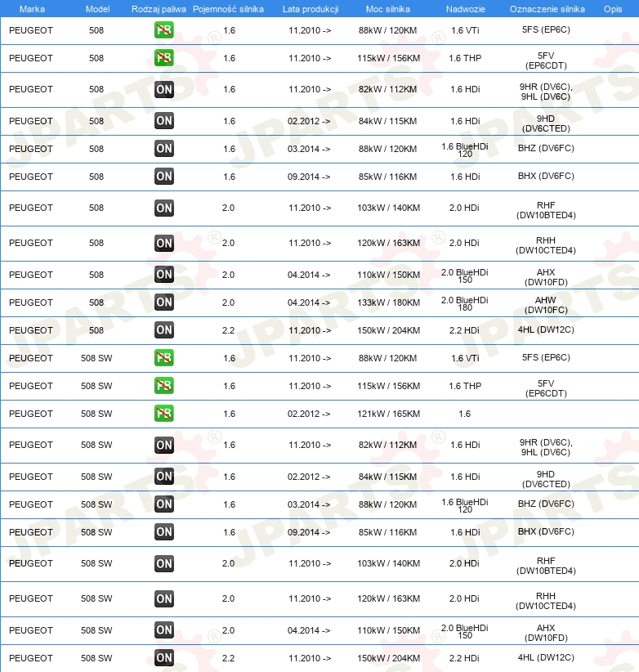Click RHH (DW10CTED4) in the 508 row
Screen dimensions: 639x672
[546, 245]
